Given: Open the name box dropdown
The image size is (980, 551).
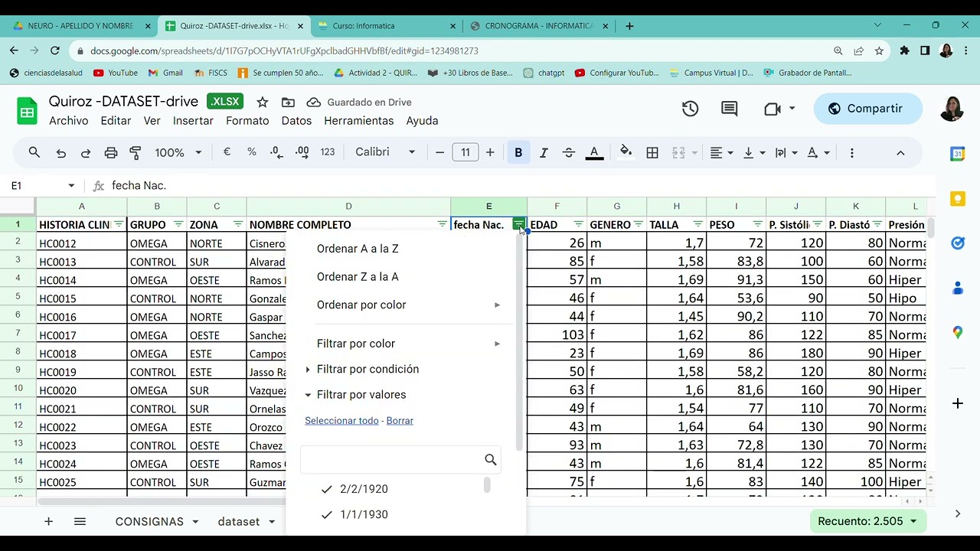Looking at the screenshot, I should 71,185.
